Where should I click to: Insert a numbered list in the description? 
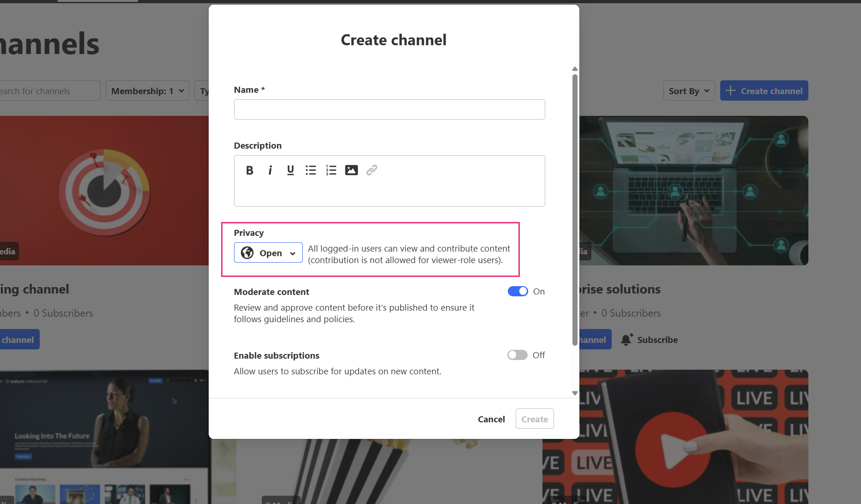331,170
